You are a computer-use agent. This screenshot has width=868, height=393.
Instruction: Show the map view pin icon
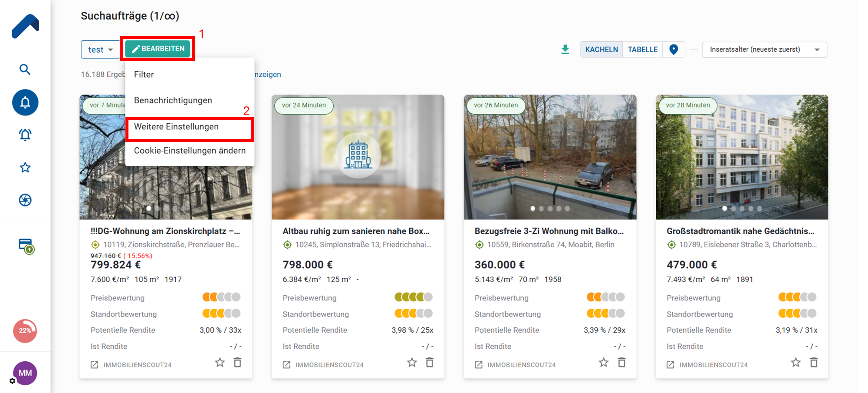point(674,50)
